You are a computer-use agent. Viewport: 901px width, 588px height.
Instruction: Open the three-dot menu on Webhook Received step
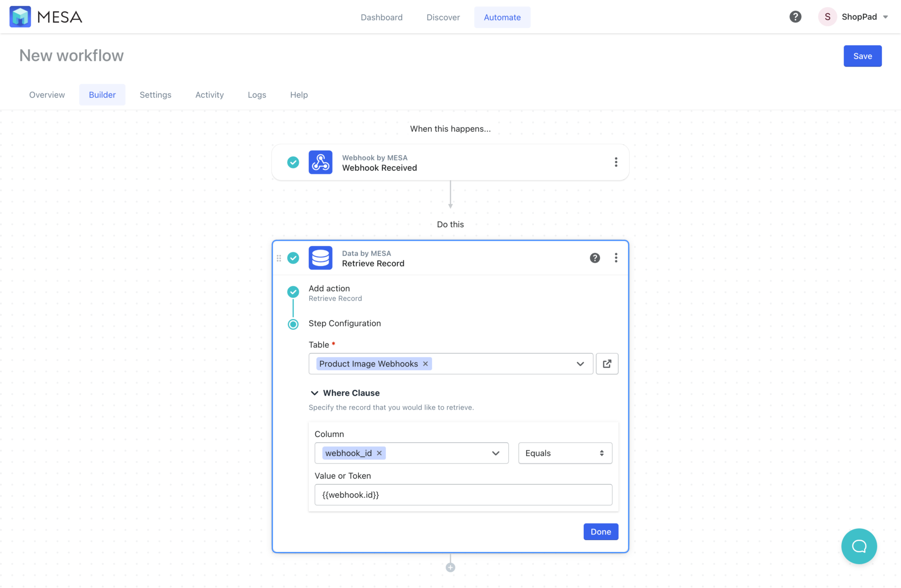pyautogui.click(x=616, y=162)
